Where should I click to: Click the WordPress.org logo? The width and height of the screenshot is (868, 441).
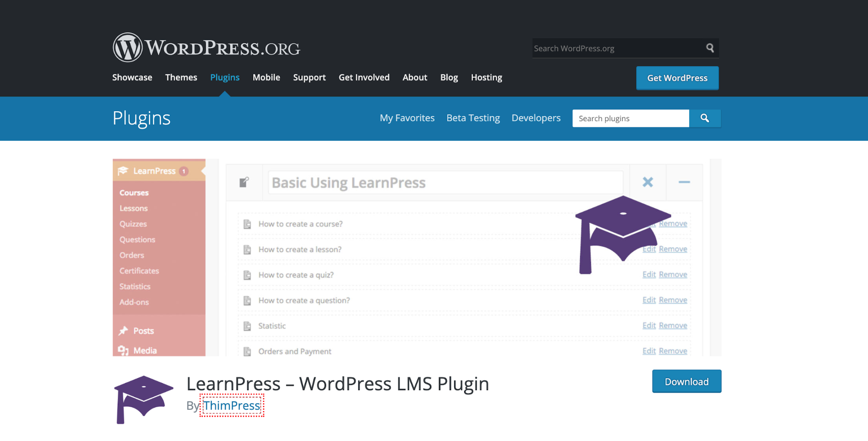206,47
